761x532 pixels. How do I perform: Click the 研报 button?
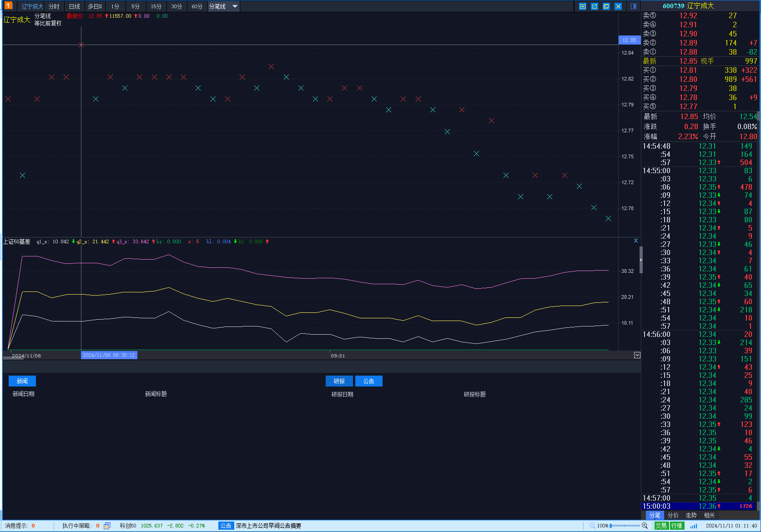pos(339,381)
